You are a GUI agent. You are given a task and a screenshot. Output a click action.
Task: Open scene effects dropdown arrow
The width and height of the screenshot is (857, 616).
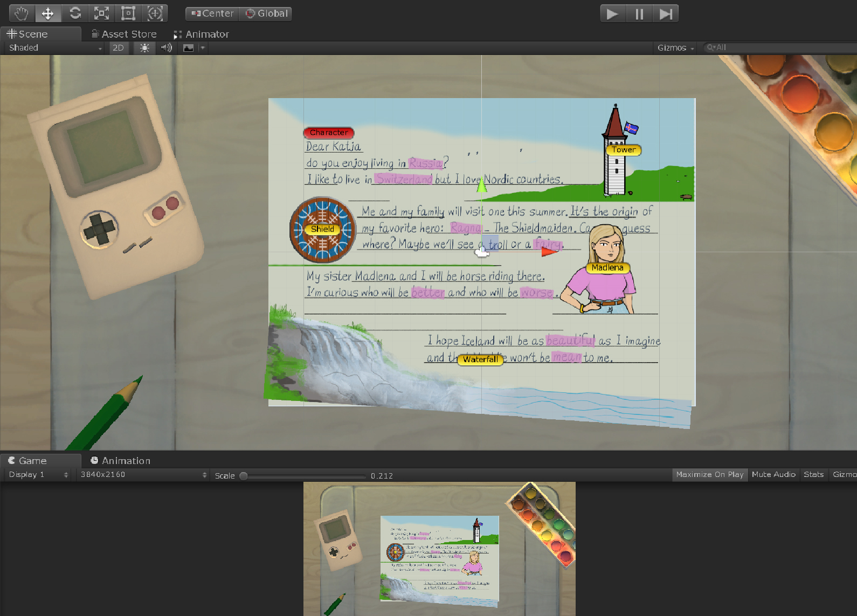(203, 47)
